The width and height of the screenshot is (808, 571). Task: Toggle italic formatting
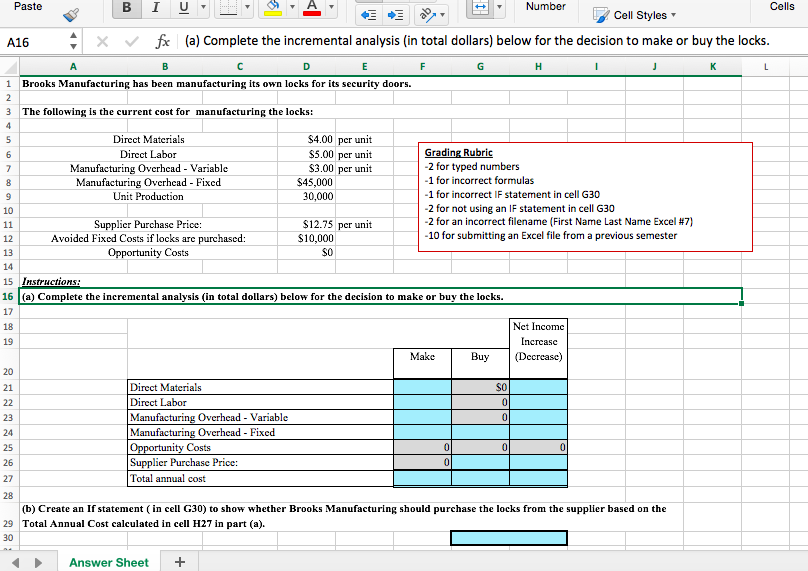155,8
